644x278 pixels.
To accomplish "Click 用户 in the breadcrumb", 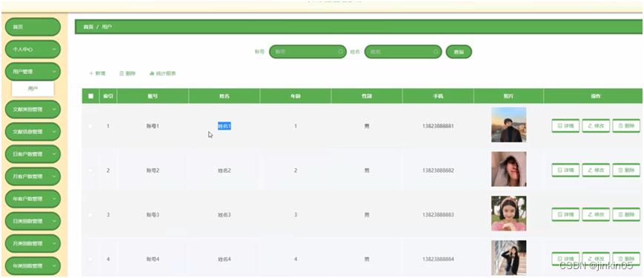I will point(107,27).
